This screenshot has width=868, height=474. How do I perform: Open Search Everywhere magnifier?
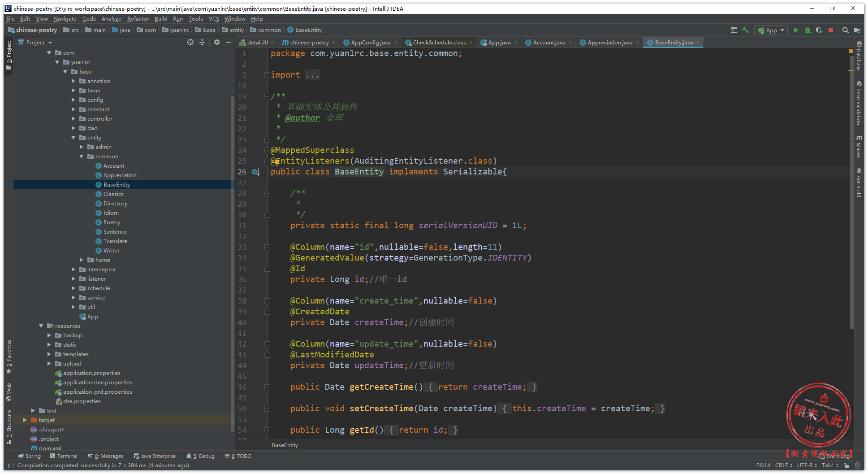845,30
